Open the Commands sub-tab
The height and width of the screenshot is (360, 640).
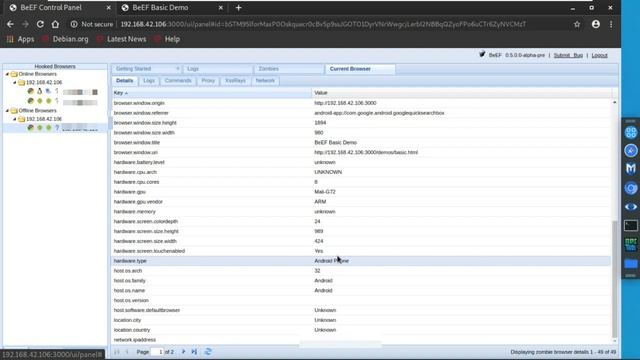(x=178, y=81)
